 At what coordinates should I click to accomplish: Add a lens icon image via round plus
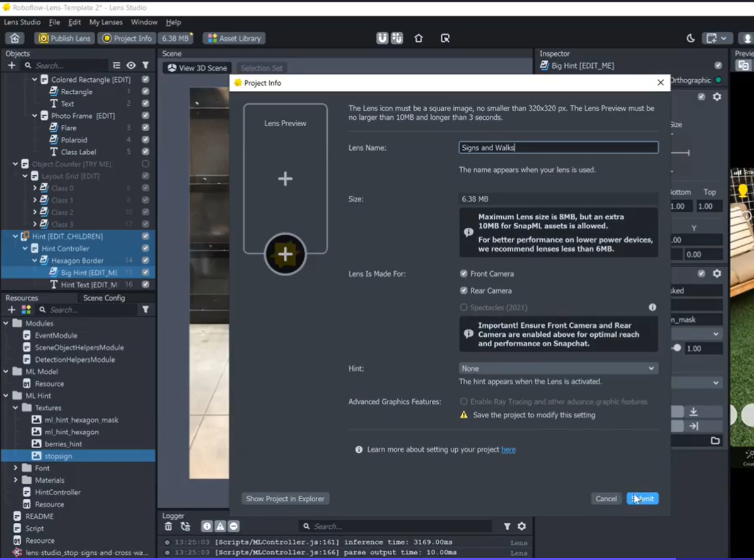pyautogui.click(x=285, y=254)
